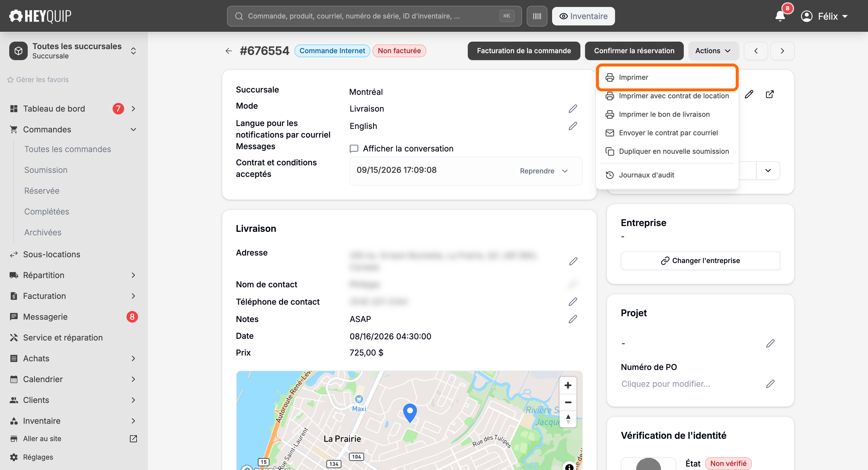Screen dimensions: 868x470
Task: Edit the notification language English
Action: (573, 126)
